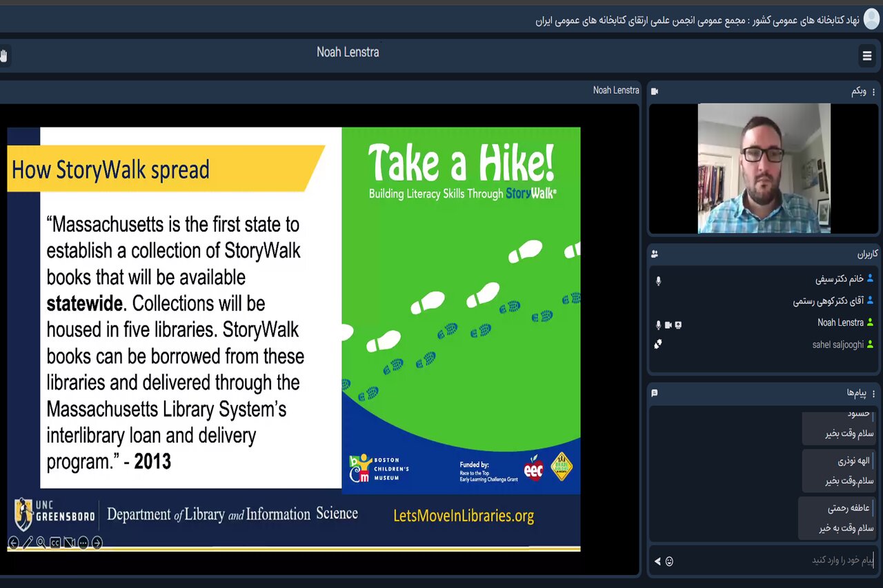
Task: Toggle CC captions on the slide toolbar
Action: point(55,543)
